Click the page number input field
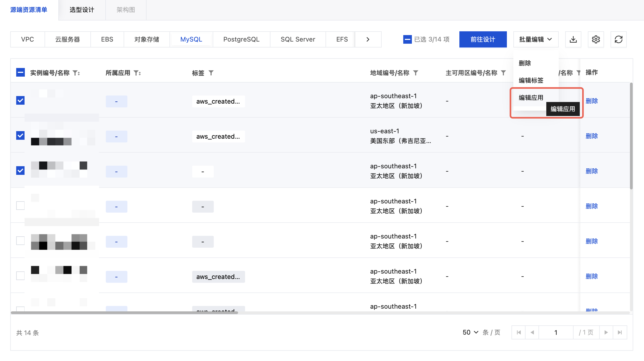644x361 pixels. [556, 332]
